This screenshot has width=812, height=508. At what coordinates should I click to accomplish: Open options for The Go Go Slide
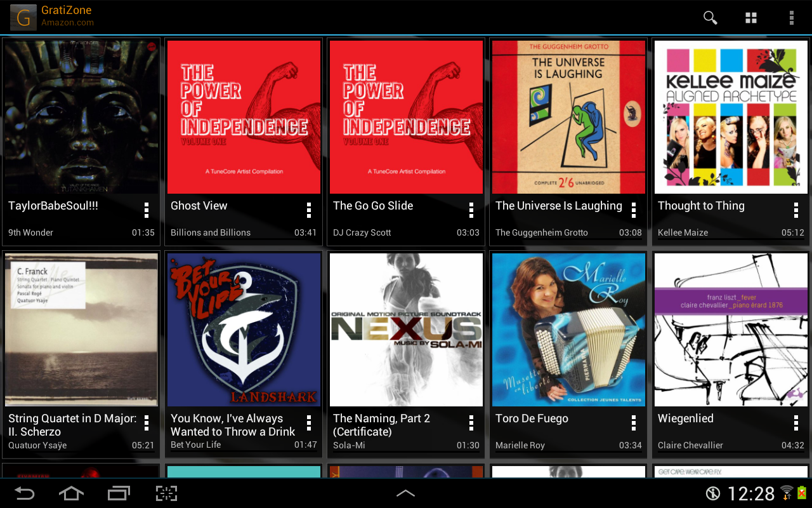coord(471,210)
